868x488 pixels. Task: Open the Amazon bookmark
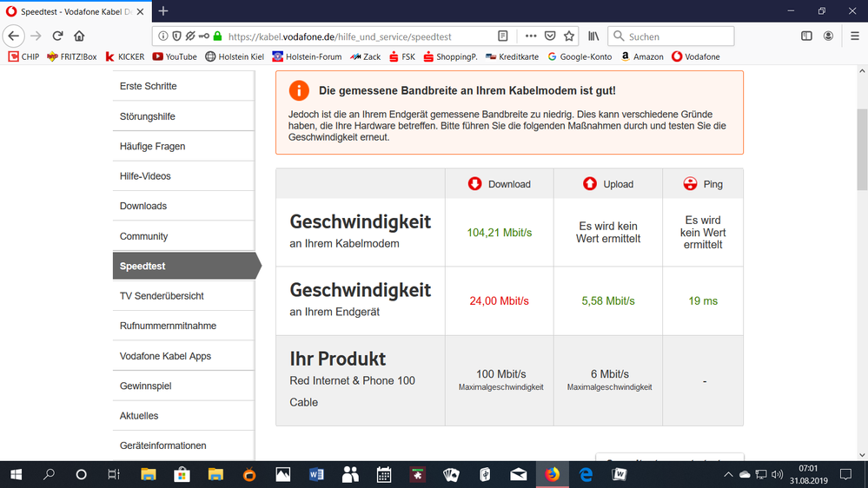click(x=641, y=56)
